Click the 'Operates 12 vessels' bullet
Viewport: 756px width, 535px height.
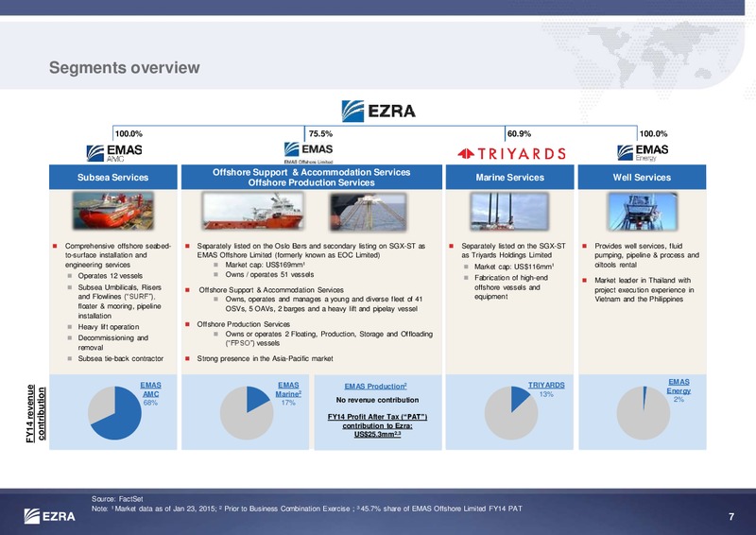pyautogui.click(x=111, y=275)
